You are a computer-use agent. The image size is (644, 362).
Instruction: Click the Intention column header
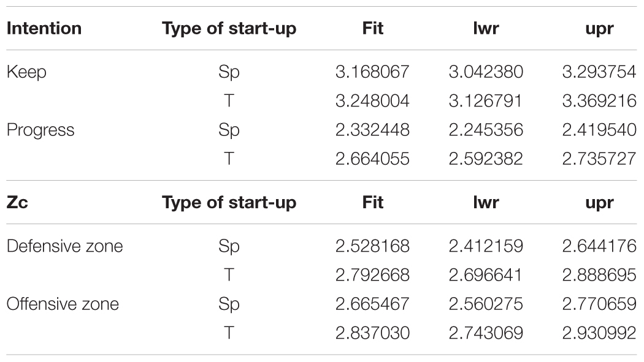point(44,28)
